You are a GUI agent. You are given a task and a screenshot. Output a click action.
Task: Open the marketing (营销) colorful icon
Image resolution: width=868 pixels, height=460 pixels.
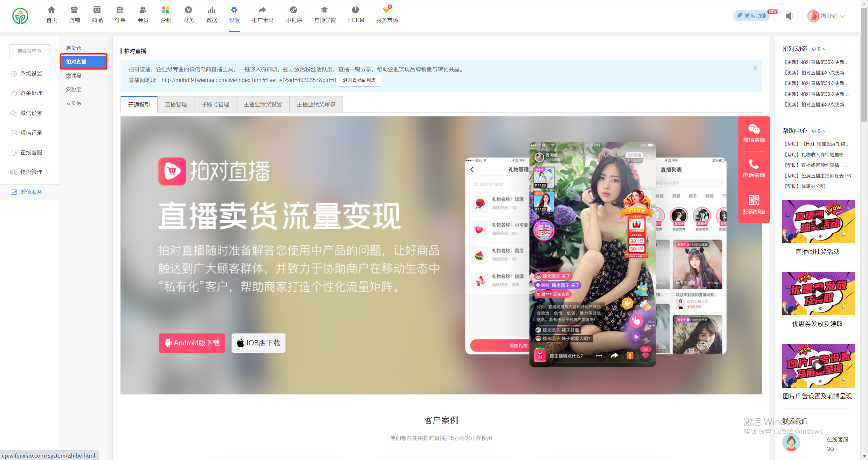tap(166, 10)
